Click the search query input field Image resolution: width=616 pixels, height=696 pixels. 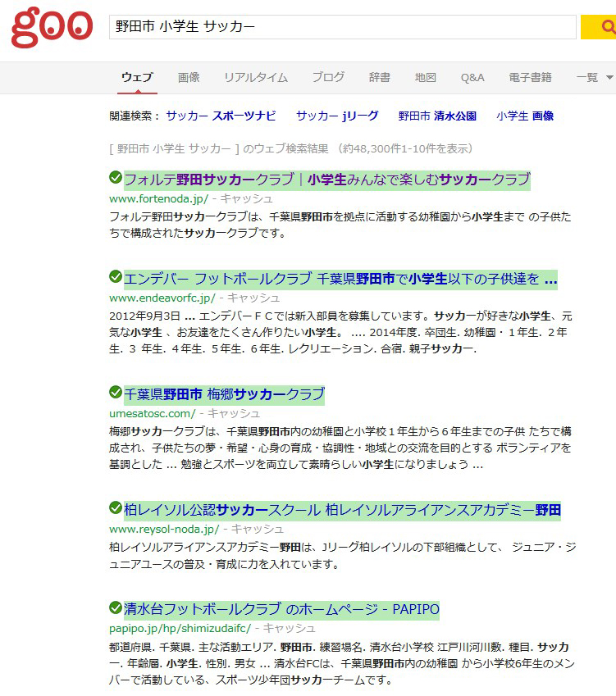click(343, 27)
